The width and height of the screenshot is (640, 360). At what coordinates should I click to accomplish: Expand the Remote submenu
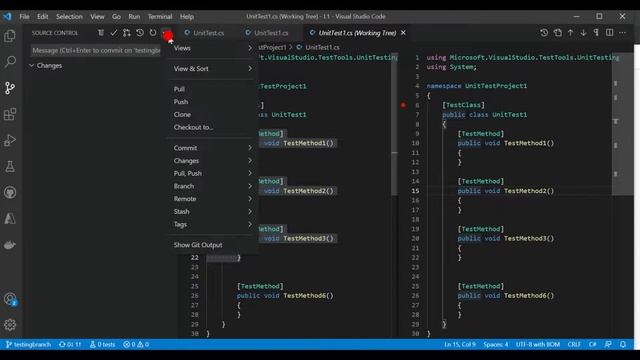(213, 199)
